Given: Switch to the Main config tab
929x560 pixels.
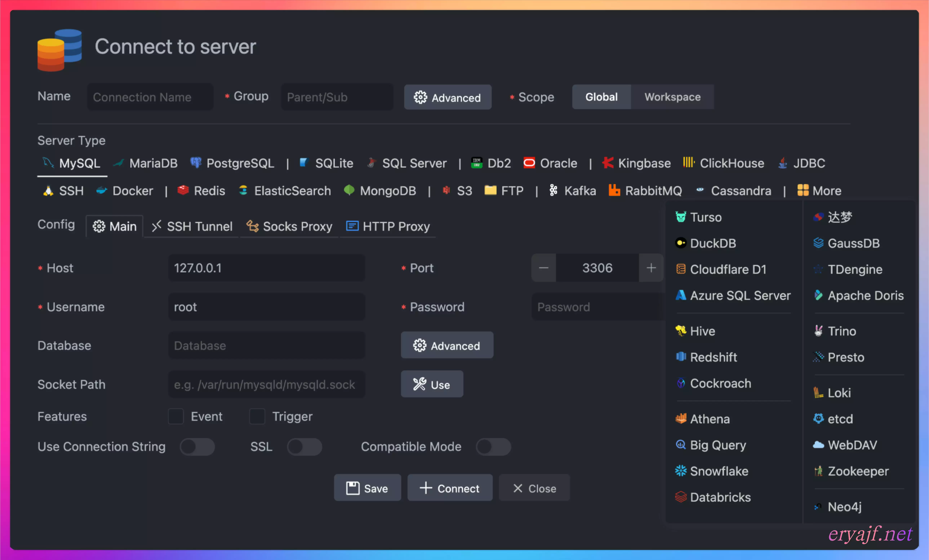Looking at the screenshot, I should pyautogui.click(x=114, y=226).
